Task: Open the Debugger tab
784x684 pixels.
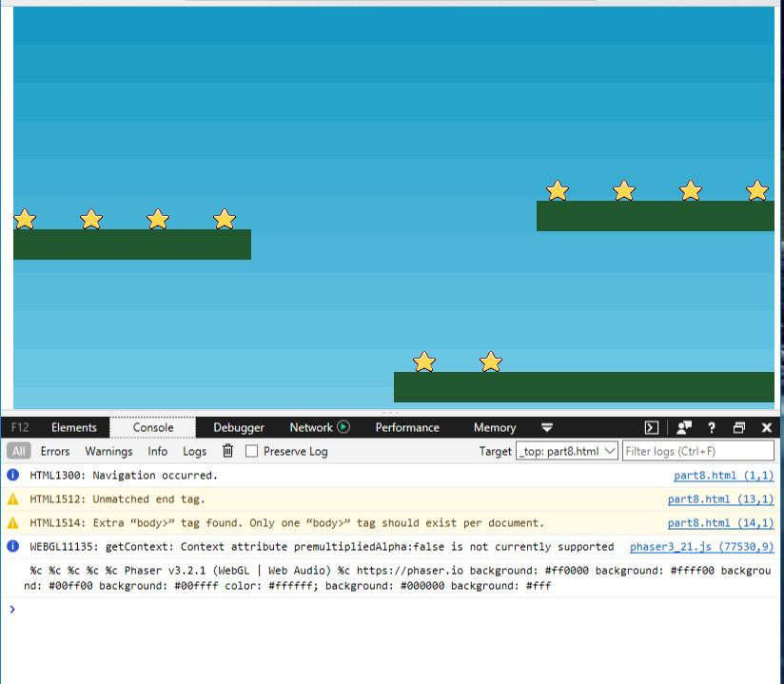Action: (x=239, y=427)
